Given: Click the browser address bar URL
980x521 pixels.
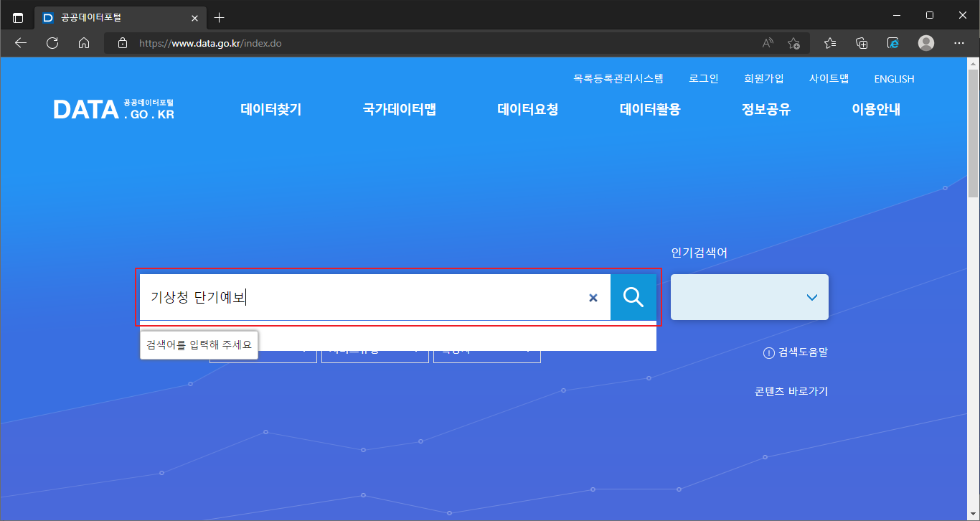Looking at the screenshot, I should coord(210,43).
